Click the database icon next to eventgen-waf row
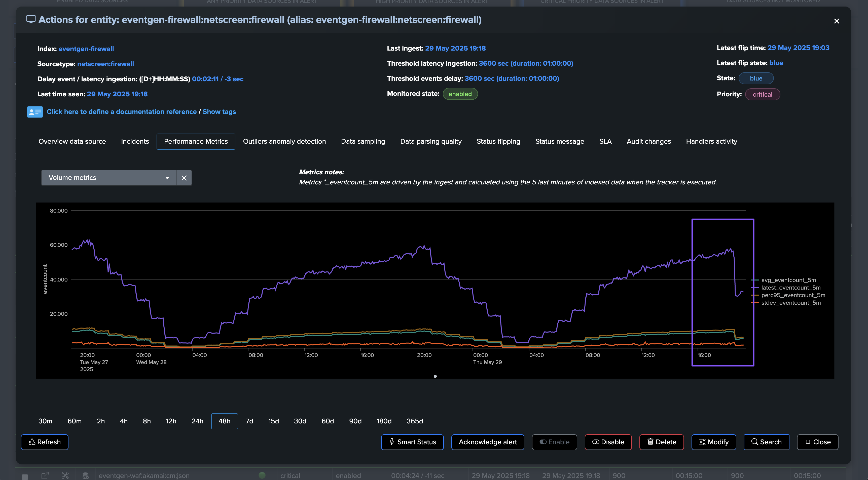868x480 pixels. coord(86,475)
